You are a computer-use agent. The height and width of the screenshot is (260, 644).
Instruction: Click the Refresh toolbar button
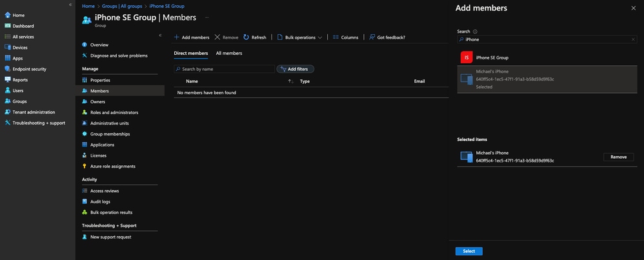point(255,37)
